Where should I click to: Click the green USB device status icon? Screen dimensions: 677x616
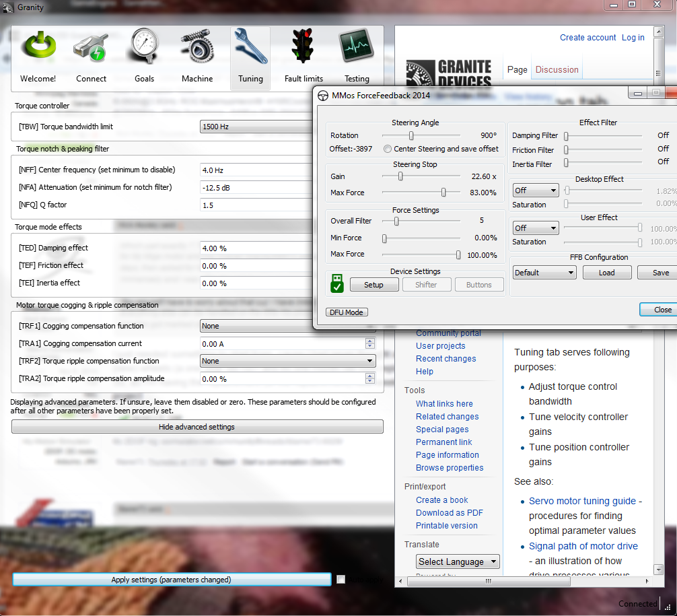(337, 283)
